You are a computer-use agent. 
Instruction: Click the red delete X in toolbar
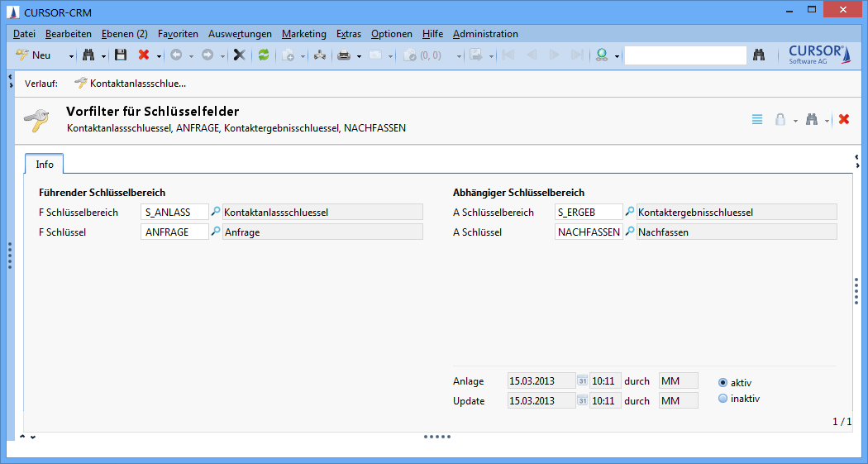[144, 55]
